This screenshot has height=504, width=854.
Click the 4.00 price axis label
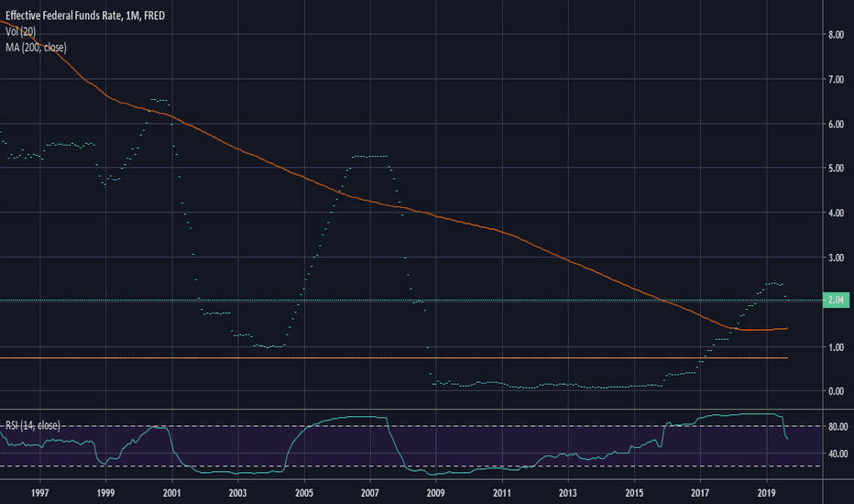[x=836, y=213]
